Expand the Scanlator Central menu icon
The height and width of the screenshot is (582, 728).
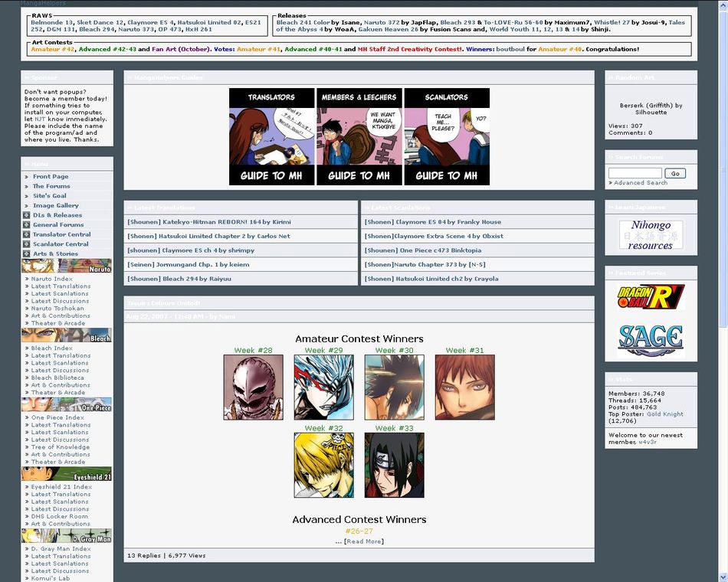tap(27, 244)
